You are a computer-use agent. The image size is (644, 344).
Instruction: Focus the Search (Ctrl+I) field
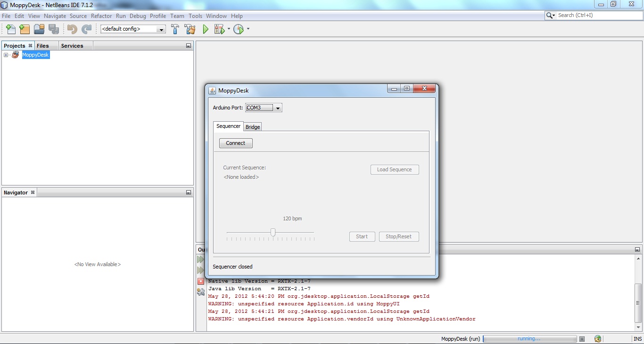click(600, 16)
